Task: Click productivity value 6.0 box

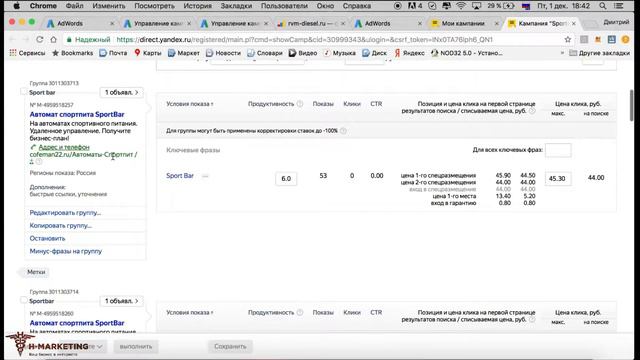Action: tap(286, 179)
